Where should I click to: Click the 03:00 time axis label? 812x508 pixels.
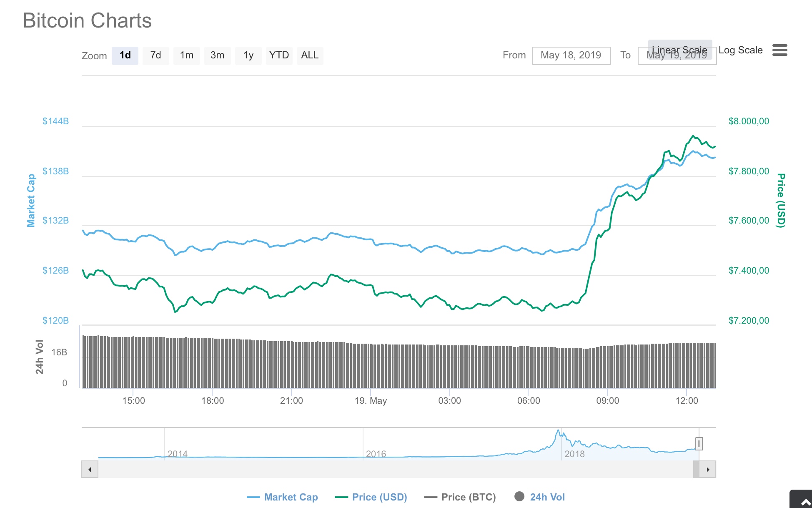[449, 401]
